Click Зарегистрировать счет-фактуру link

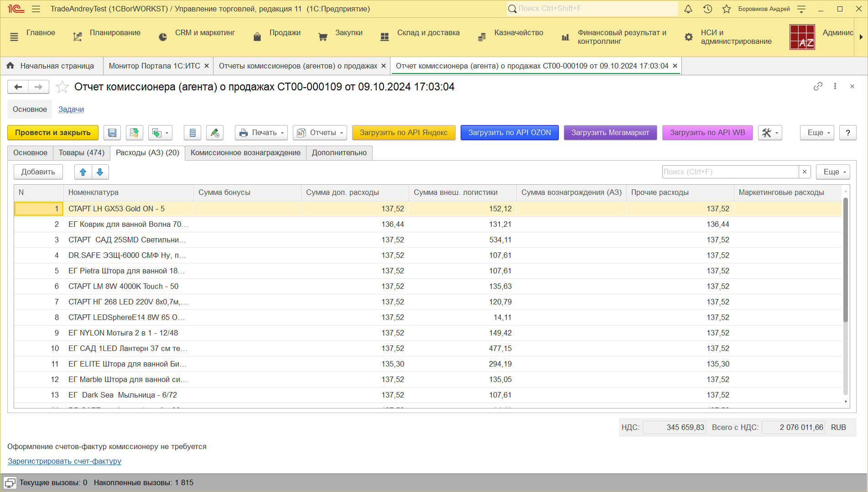64,461
